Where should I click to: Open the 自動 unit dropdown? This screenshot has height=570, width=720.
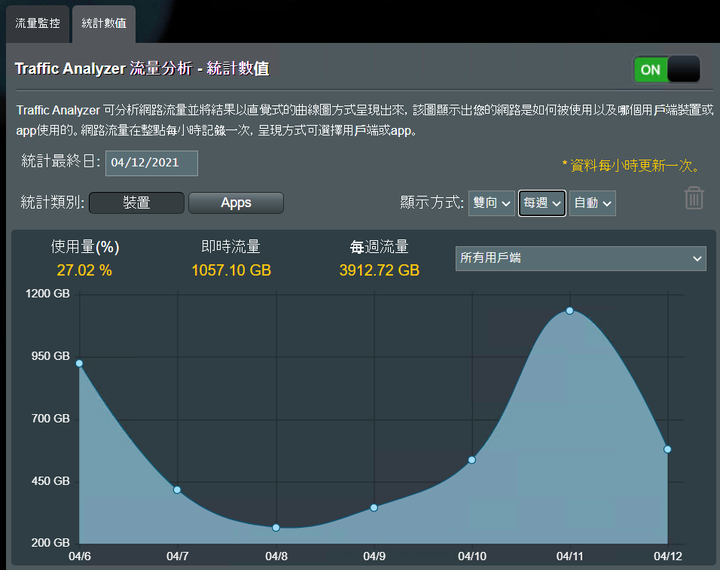tap(592, 203)
